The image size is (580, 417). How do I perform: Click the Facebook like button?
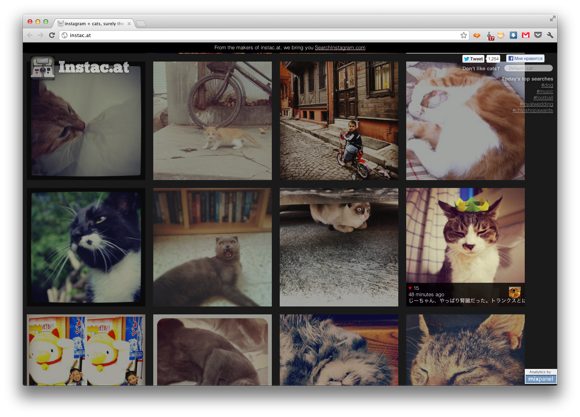pyautogui.click(x=525, y=58)
